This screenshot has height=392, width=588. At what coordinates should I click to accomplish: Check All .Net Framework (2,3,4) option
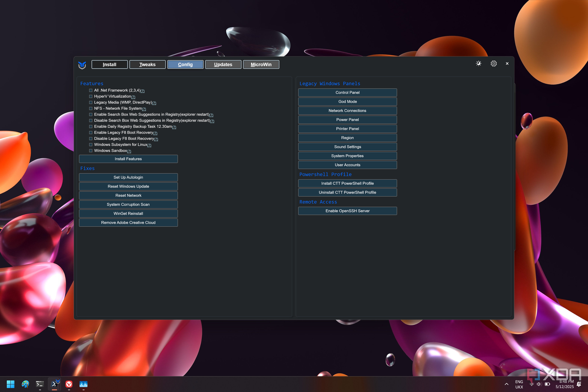(x=91, y=90)
